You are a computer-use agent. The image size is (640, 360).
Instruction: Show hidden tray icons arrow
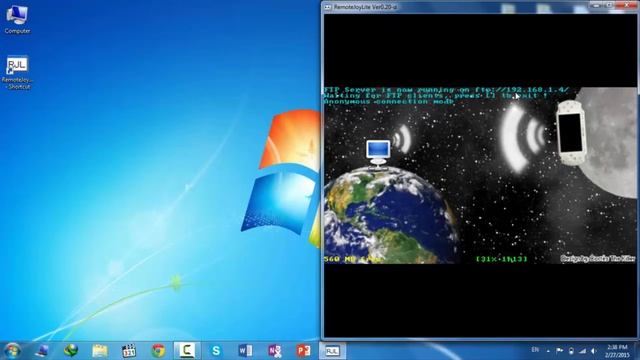(x=548, y=351)
